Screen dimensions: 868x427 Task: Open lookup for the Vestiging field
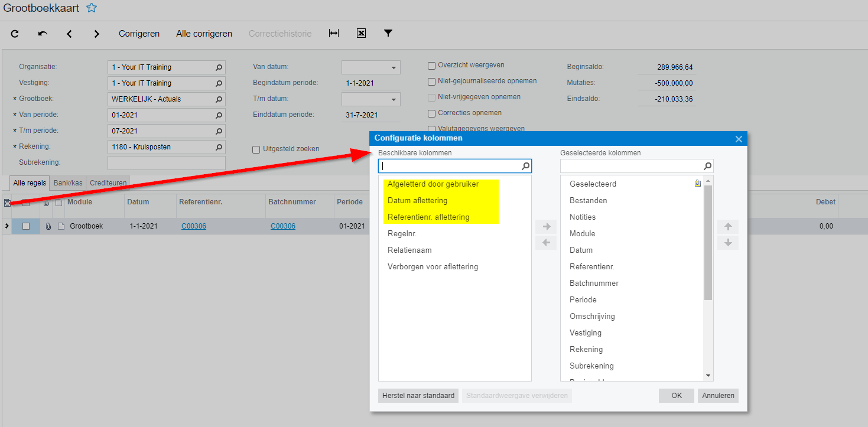[x=219, y=83]
